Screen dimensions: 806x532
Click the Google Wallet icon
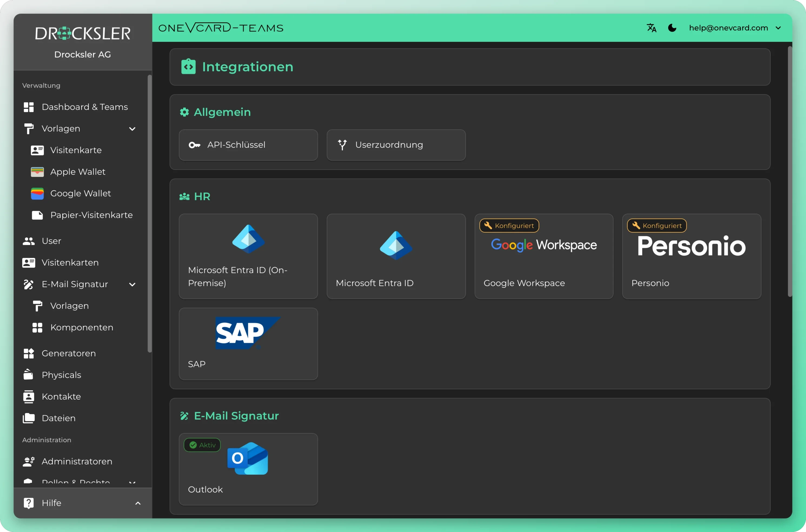pos(37,193)
